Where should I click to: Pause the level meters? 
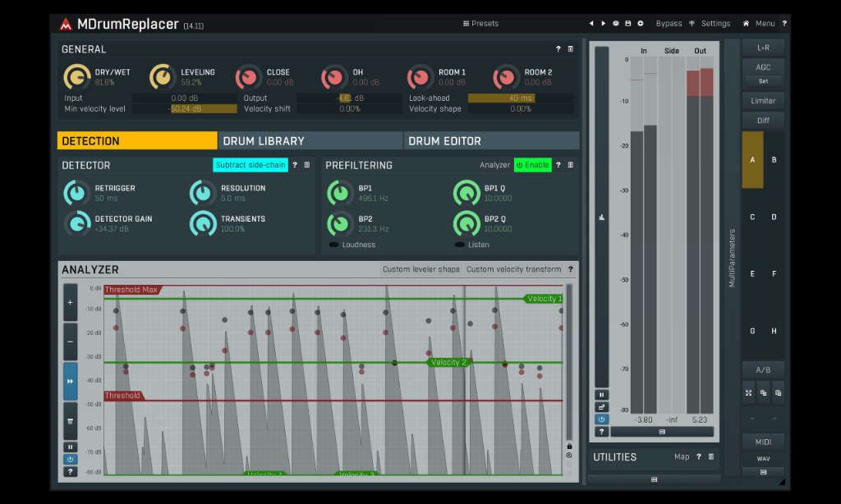[x=602, y=395]
